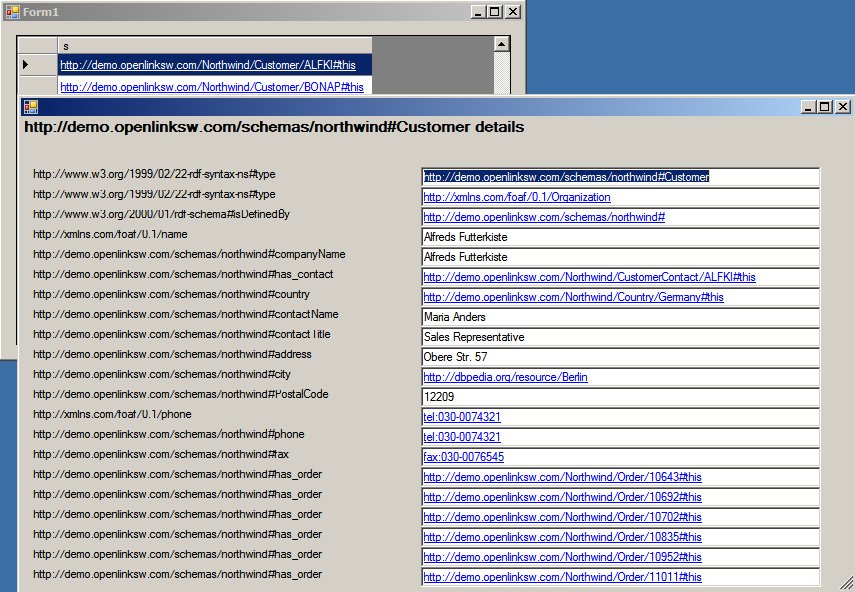Close the Customer details window
This screenshot has width=855, height=592.
[x=842, y=107]
